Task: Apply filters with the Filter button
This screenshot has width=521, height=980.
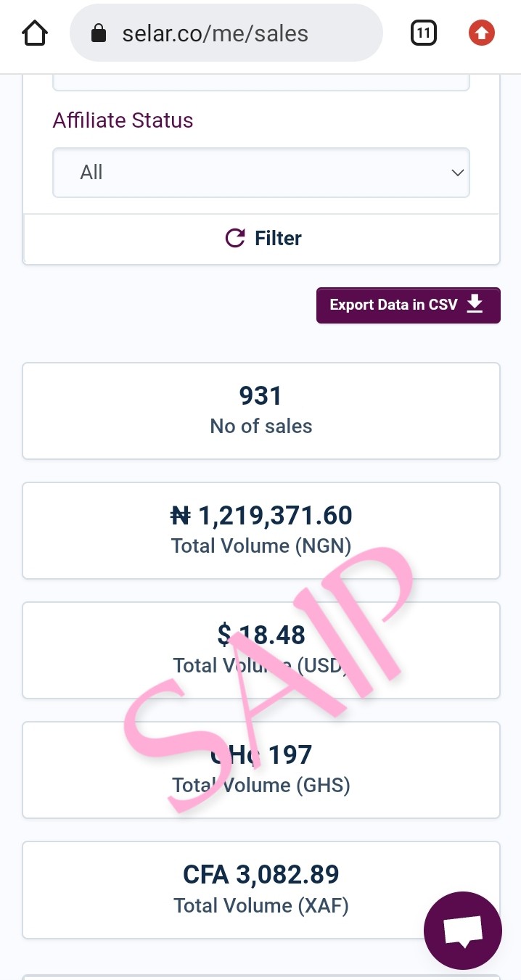Action: [262, 239]
